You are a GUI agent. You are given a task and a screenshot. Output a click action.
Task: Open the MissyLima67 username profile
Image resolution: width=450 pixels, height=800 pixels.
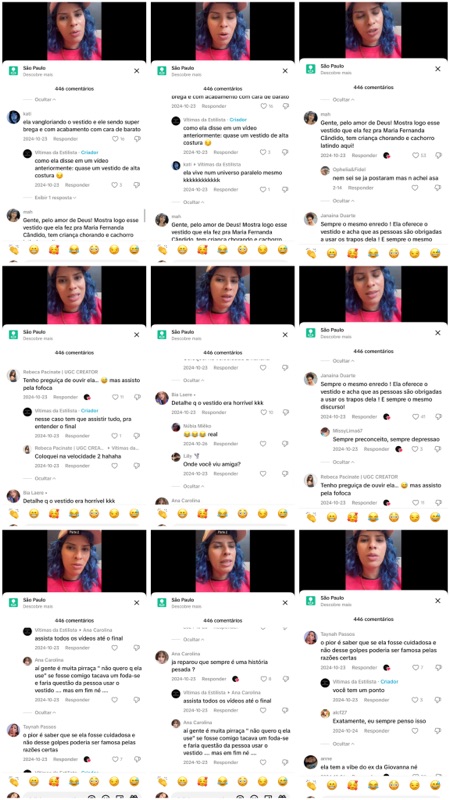347,430
